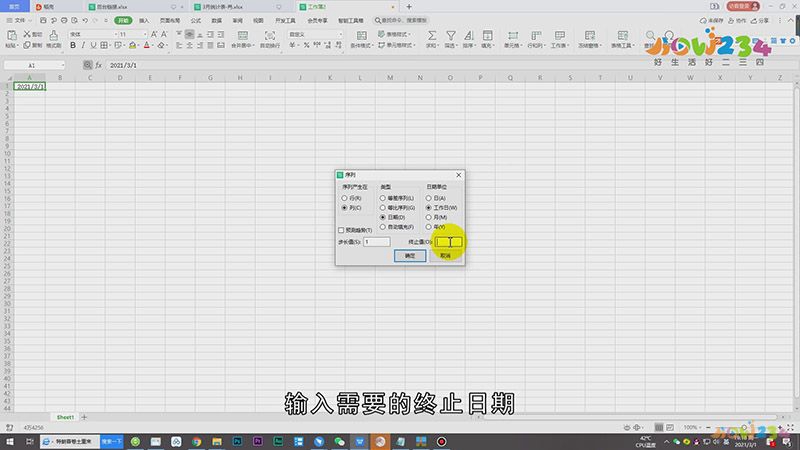Click the Merge and Center icon
The image size is (800, 450).
pyautogui.click(x=243, y=35)
